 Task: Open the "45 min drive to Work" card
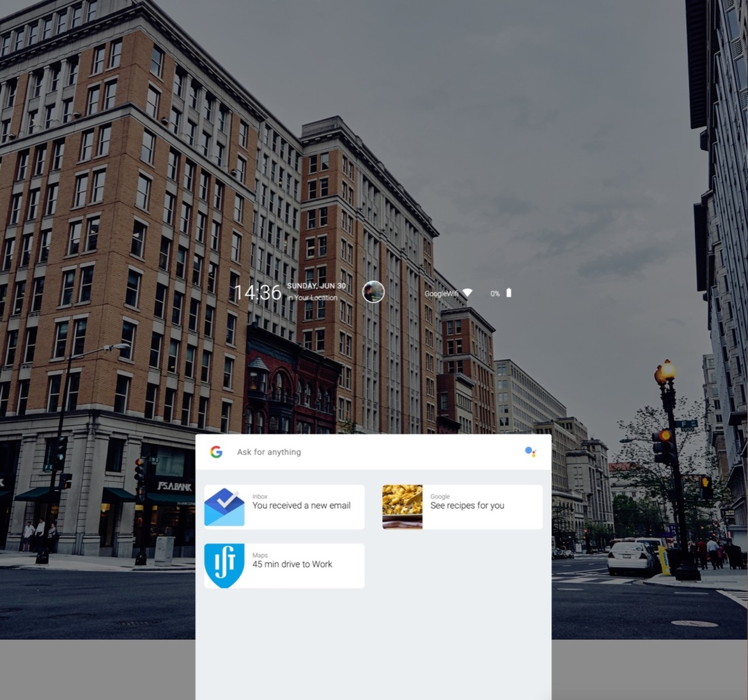(292, 564)
